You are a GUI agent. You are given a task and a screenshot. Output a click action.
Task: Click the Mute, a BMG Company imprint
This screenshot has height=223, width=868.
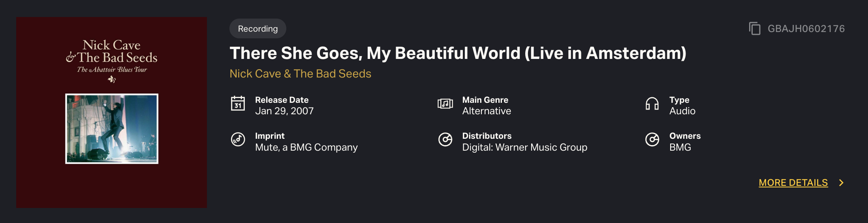click(306, 147)
